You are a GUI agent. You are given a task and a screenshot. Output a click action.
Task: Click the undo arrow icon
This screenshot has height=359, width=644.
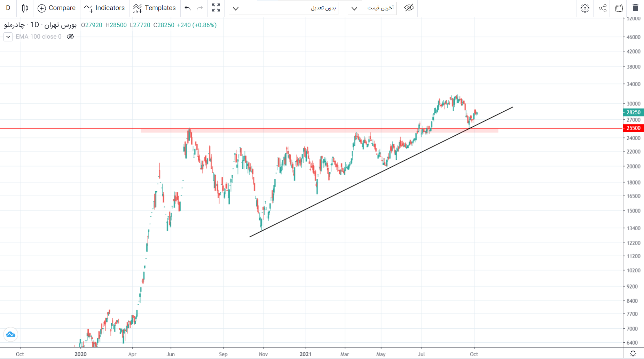click(x=188, y=8)
